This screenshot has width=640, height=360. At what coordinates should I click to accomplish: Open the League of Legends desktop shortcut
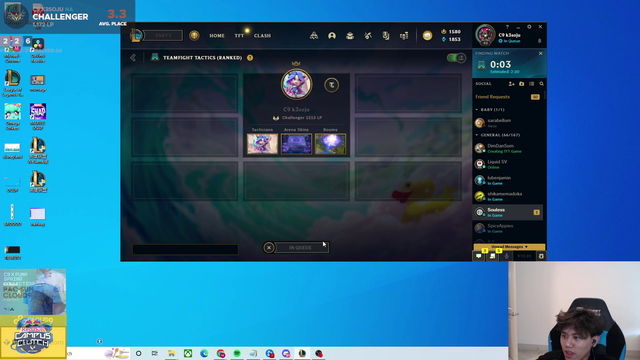pyautogui.click(x=12, y=83)
